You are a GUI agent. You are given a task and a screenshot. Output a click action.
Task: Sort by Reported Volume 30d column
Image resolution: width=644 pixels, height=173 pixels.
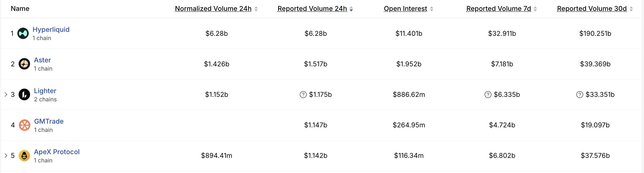point(595,9)
